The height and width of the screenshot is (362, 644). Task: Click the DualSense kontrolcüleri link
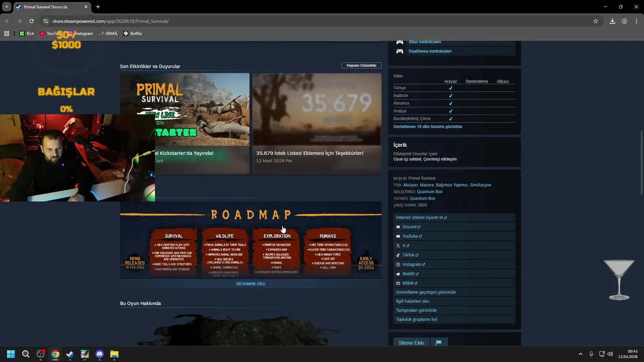(430, 51)
